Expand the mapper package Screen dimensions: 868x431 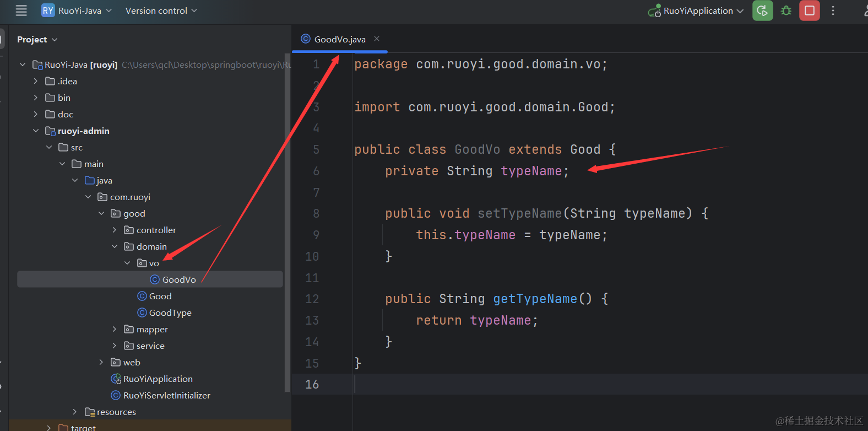[115, 329]
